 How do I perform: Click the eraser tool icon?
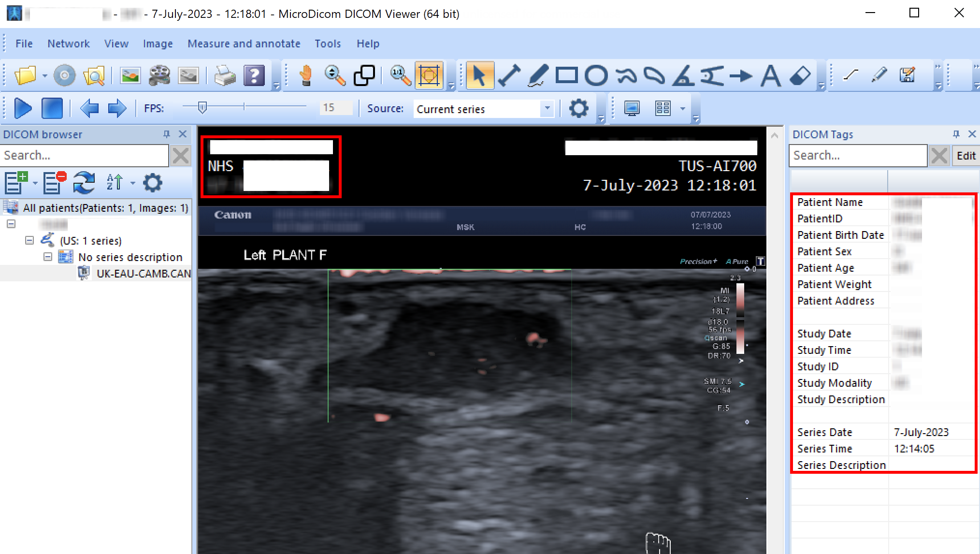[800, 75]
